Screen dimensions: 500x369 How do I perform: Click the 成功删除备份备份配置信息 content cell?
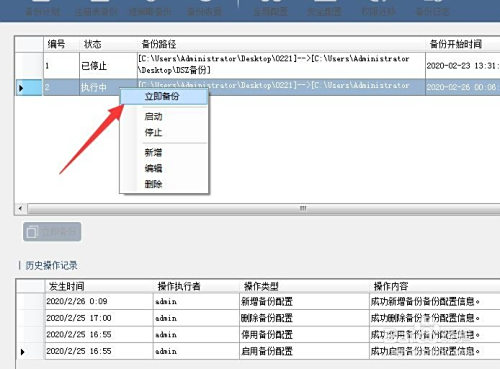click(435, 318)
